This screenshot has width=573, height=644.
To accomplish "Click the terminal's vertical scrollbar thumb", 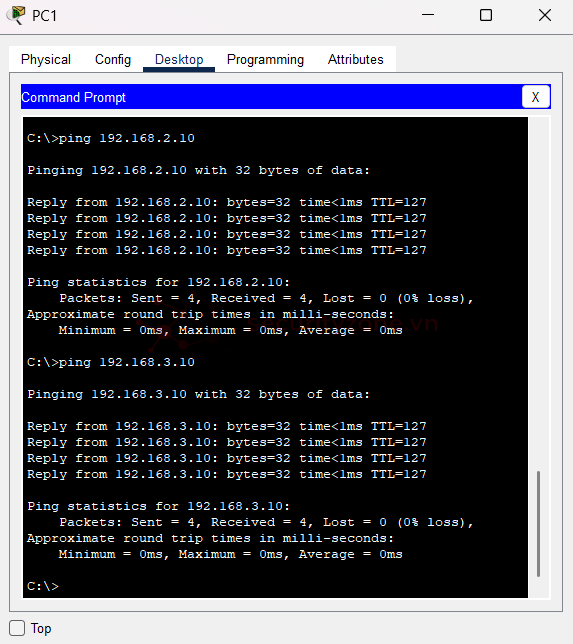I will pyautogui.click(x=538, y=524).
